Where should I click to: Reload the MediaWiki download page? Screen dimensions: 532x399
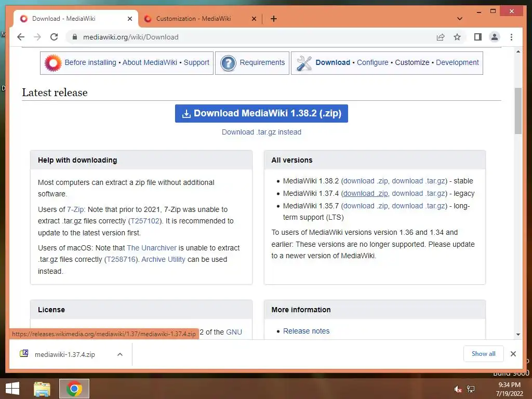coord(54,37)
